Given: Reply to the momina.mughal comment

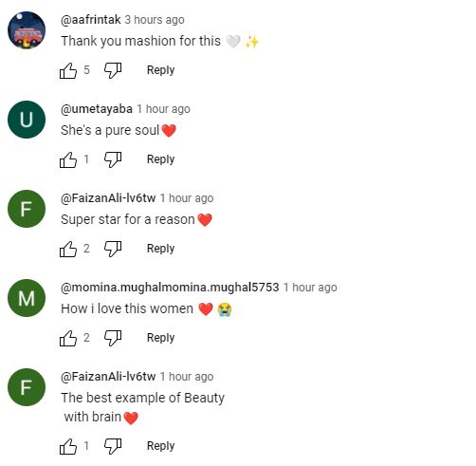Looking at the screenshot, I should (160, 338).
